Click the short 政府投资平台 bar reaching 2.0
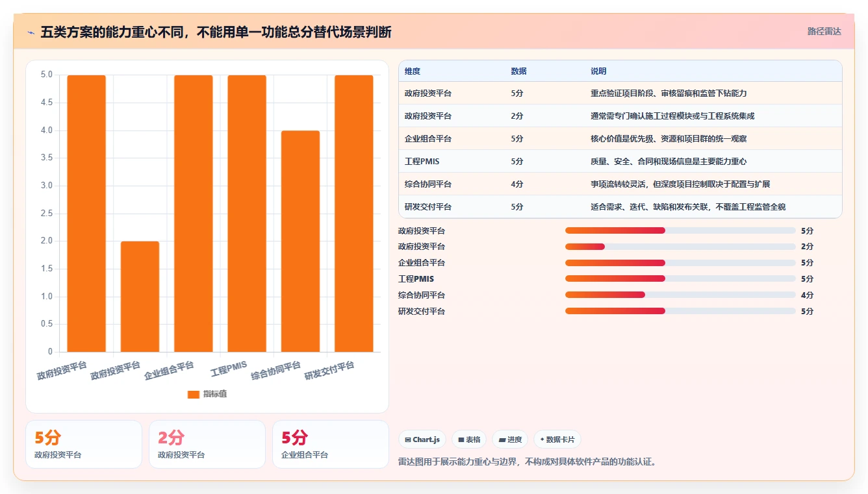868x494 pixels. [x=140, y=297]
